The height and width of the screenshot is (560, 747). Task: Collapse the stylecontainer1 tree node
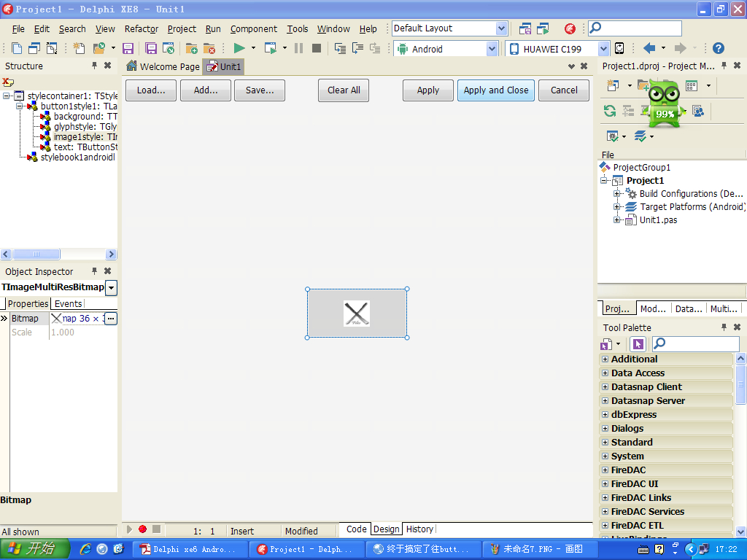[6, 96]
